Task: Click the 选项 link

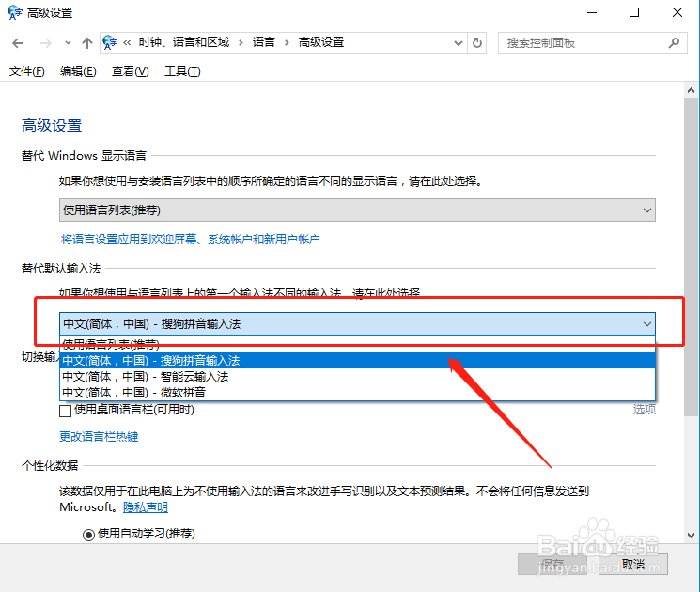Action: coord(645,410)
